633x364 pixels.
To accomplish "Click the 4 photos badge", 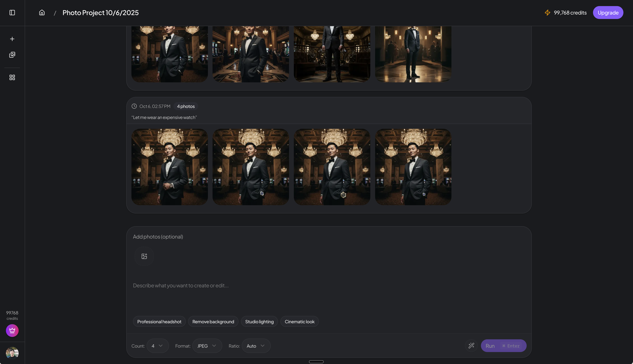I will (185, 106).
